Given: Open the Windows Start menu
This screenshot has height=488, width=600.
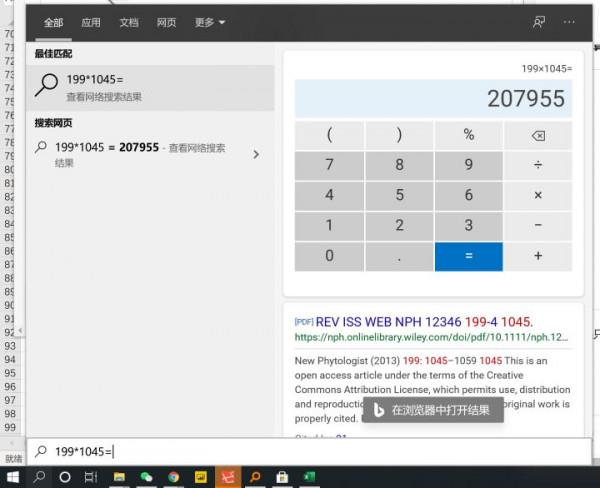Looking at the screenshot, I should click(13, 477).
